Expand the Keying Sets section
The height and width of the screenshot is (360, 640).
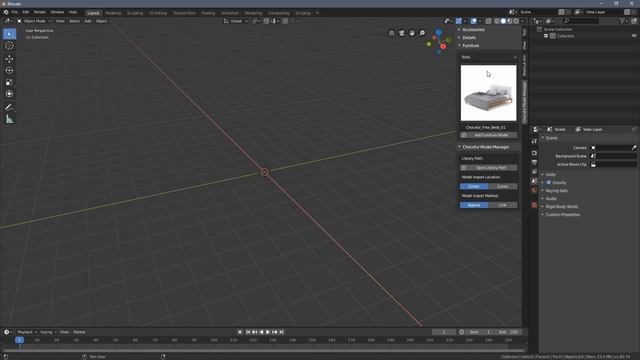(x=556, y=191)
